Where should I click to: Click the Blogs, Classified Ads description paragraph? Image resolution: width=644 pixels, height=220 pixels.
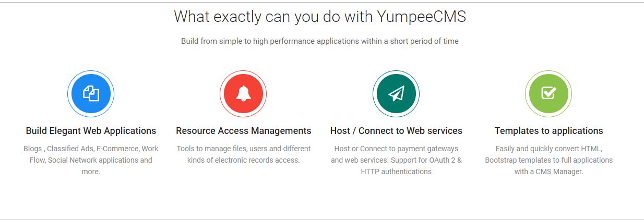click(x=91, y=160)
